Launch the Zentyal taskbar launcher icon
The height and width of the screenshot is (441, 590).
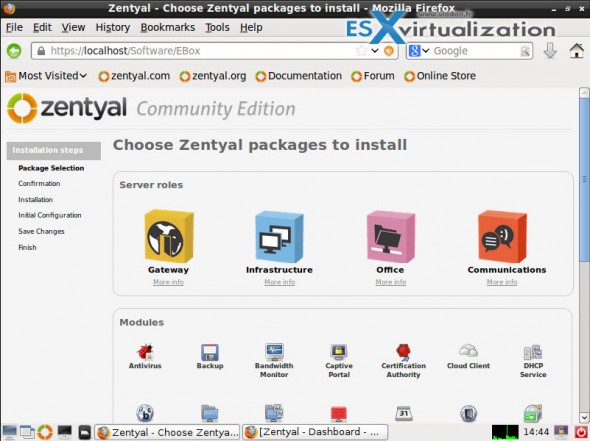[x=45, y=432]
